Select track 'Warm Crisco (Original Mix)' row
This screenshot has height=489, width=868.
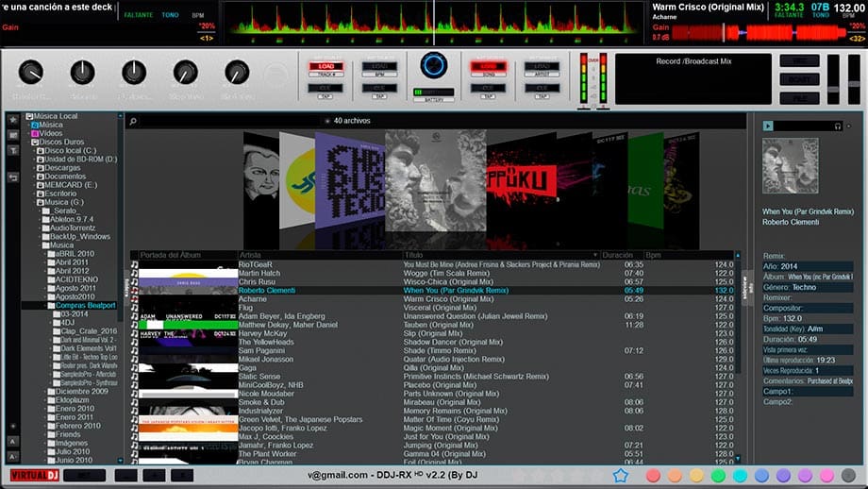point(432,299)
